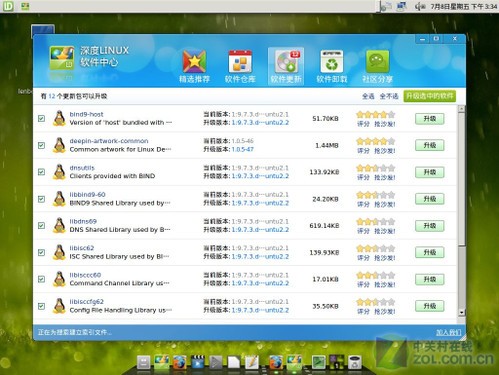Click the star rating of bind9-host
This screenshot has height=375, width=499.
pyautogui.click(x=376, y=115)
